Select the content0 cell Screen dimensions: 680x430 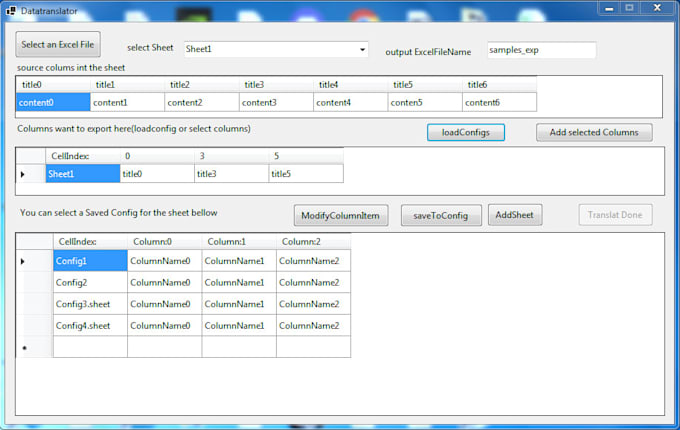tap(53, 102)
